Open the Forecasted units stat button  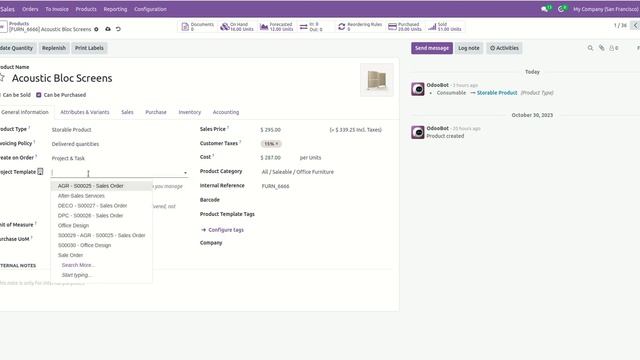pos(276,27)
